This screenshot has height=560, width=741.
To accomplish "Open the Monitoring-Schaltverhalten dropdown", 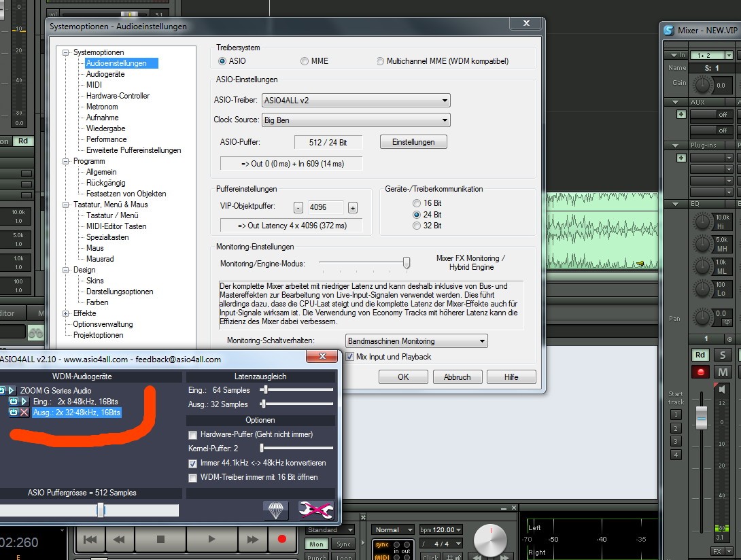I will (x=416, y=341).
